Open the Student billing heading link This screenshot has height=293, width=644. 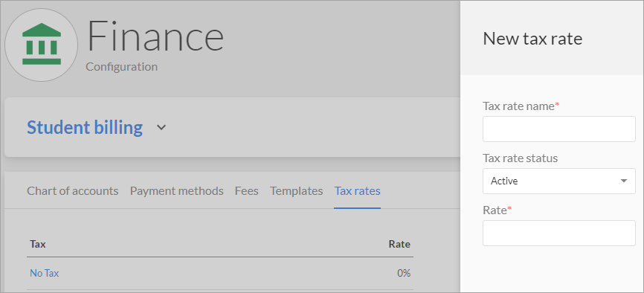(x=85, y=127)
